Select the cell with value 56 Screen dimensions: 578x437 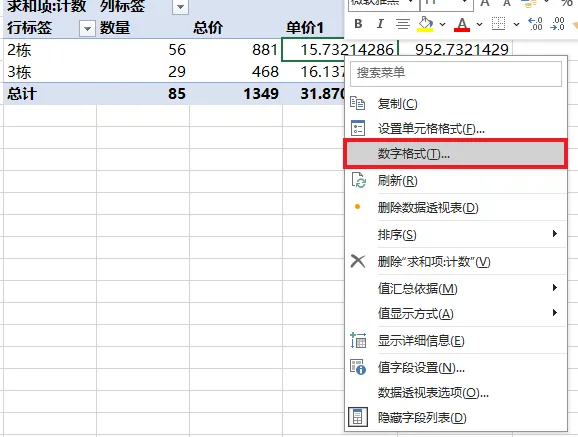(x=143, y=50)
